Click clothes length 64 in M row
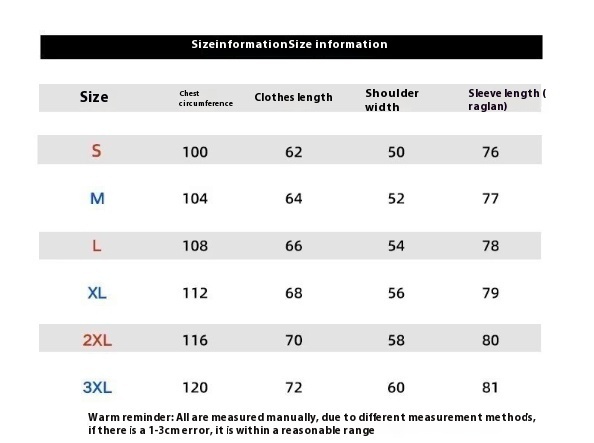594x443 pixels. tap(294, 199)
